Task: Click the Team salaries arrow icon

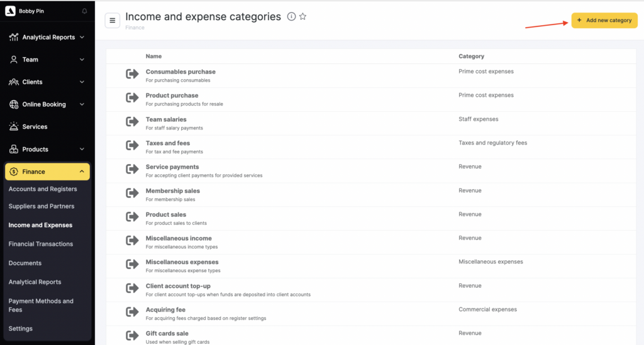Action: pyautogui.click(x=132, y=122)
